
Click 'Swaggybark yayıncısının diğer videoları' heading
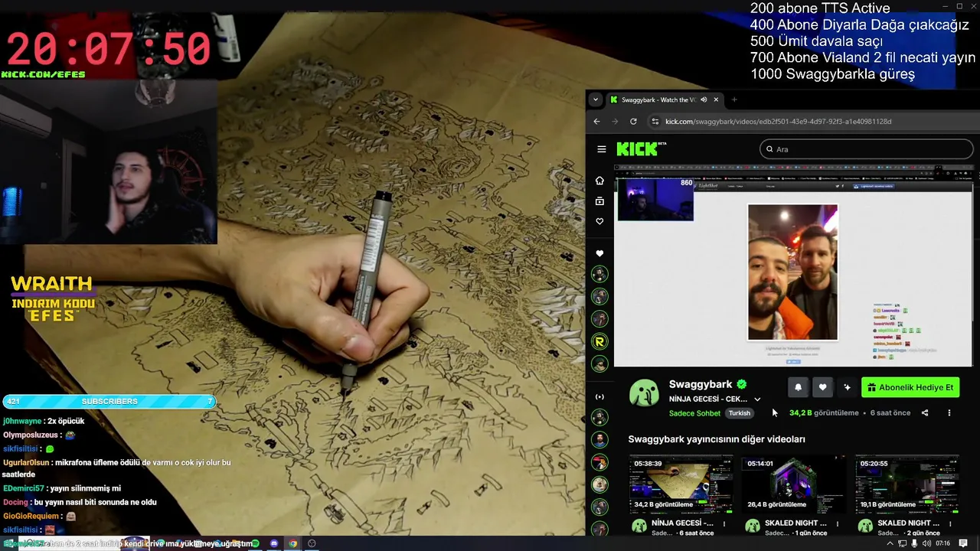click(x=717, y=439)
